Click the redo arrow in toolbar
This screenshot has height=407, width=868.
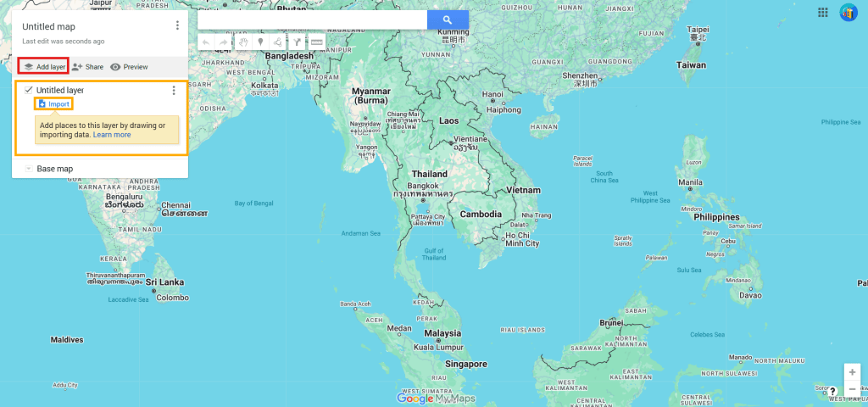[x=224, y=42]
